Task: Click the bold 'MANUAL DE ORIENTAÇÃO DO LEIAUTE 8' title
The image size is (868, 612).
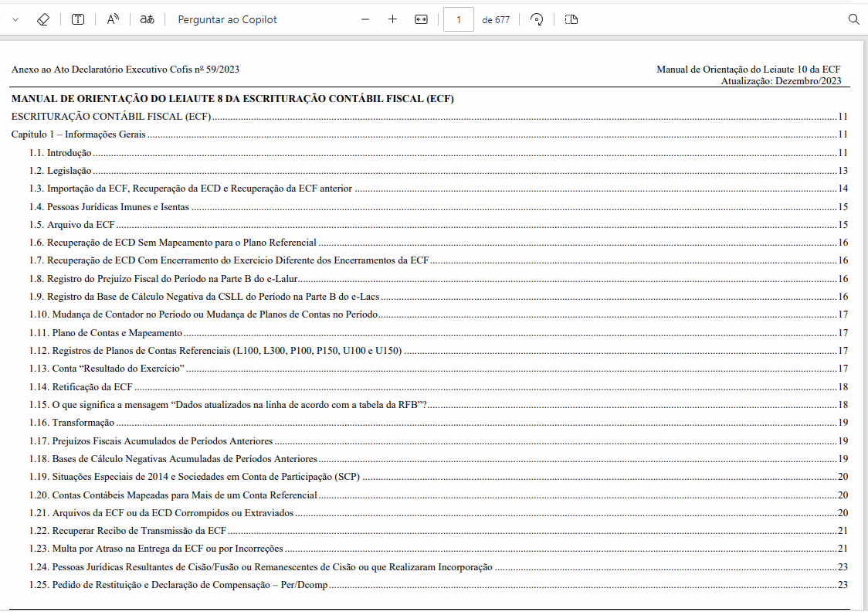Action: coord(232,99)
